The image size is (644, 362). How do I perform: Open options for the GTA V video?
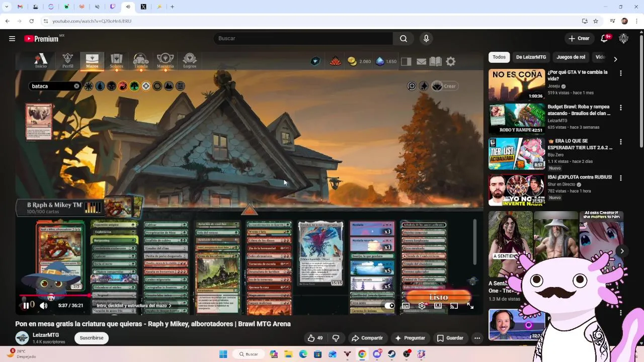point(620,73)
